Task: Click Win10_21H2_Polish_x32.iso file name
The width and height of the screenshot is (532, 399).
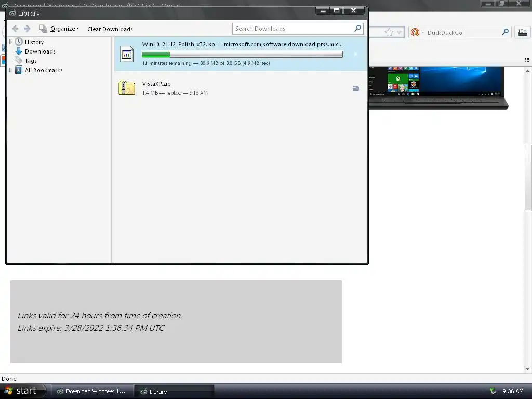Action: pos(179,44)
